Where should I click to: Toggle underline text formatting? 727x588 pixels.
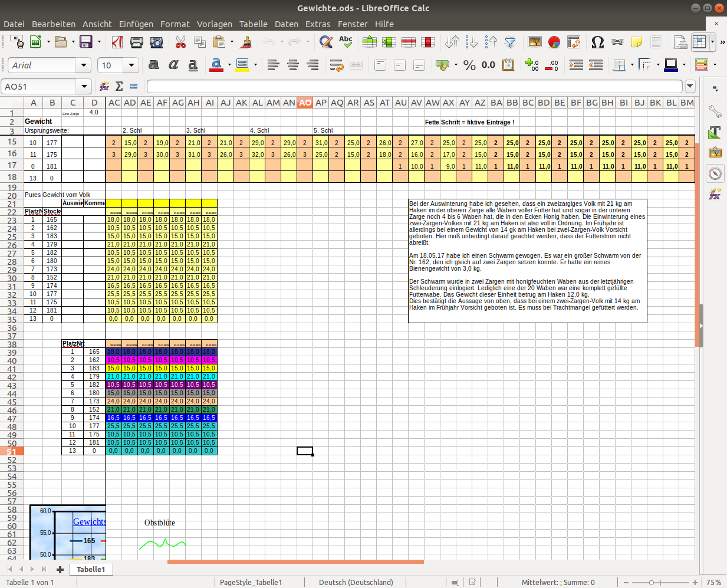coord(193,65)
